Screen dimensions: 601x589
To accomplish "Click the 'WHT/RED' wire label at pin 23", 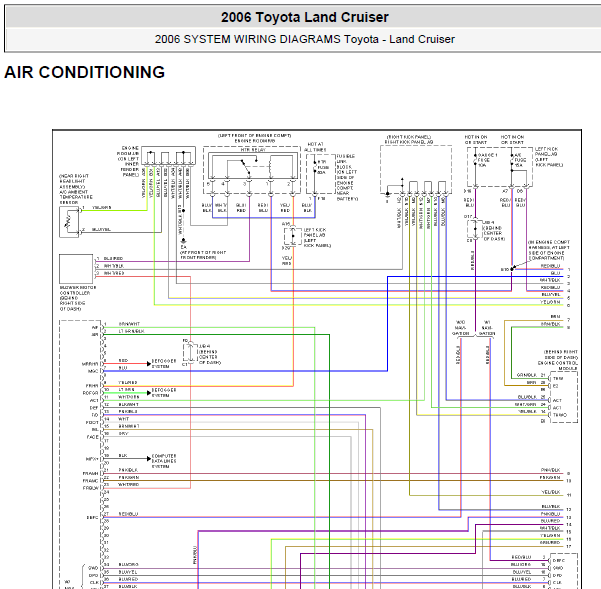I will coord(128,484).
